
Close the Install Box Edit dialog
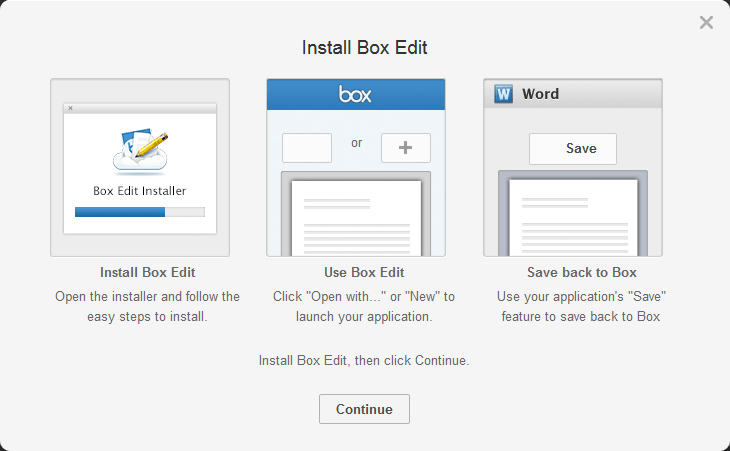click(706, 22)
